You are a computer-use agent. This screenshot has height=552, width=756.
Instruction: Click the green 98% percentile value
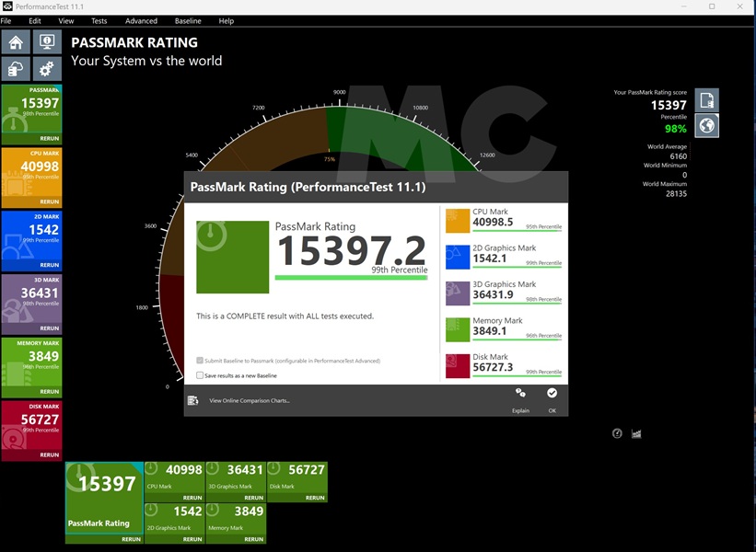676,129
